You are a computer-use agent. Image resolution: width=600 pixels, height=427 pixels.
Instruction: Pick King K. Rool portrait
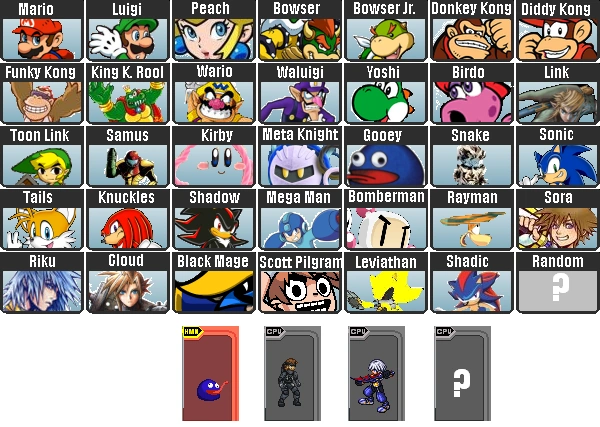(128, 93)
